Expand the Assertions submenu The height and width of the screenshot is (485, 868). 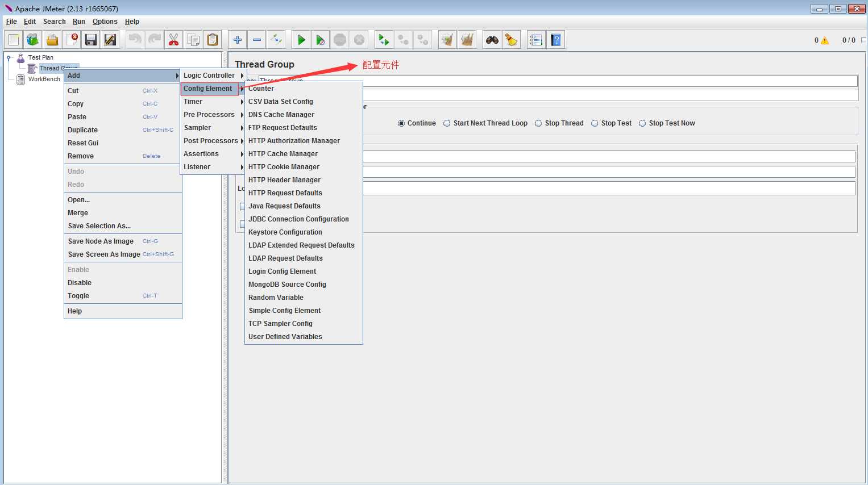coord(213,154)
